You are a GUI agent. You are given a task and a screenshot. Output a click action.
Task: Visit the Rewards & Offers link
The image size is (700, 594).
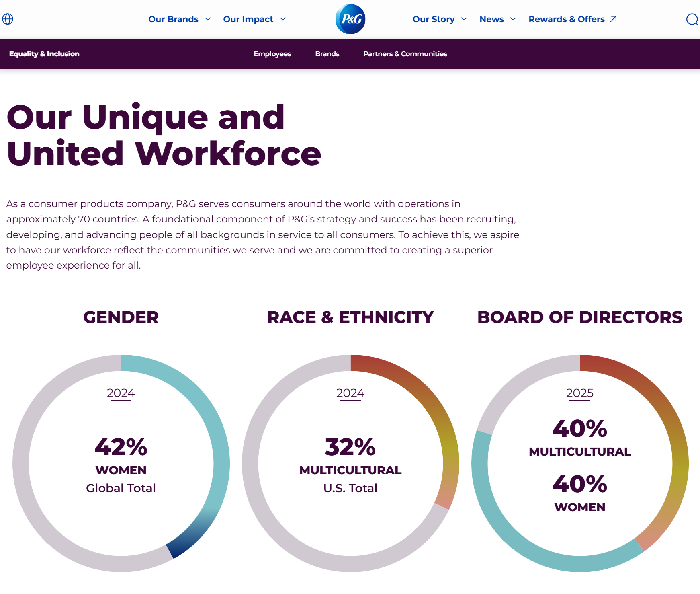[567, 19]
